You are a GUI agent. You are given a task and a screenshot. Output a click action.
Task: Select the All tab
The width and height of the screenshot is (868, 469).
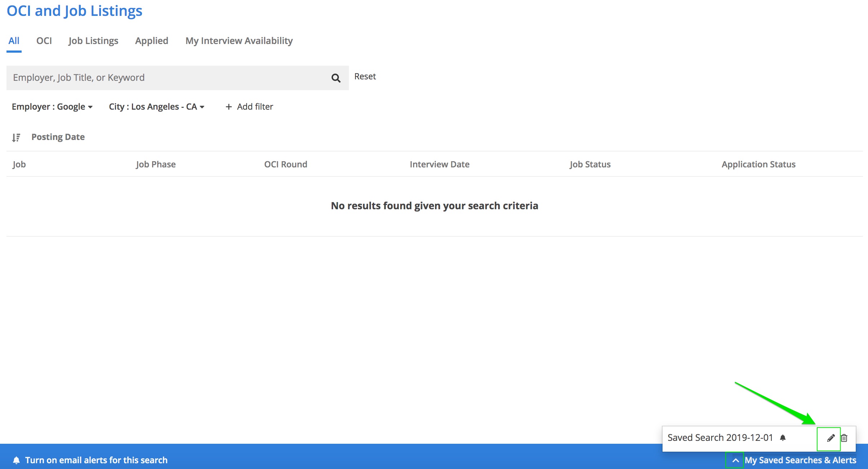[14, 41]
